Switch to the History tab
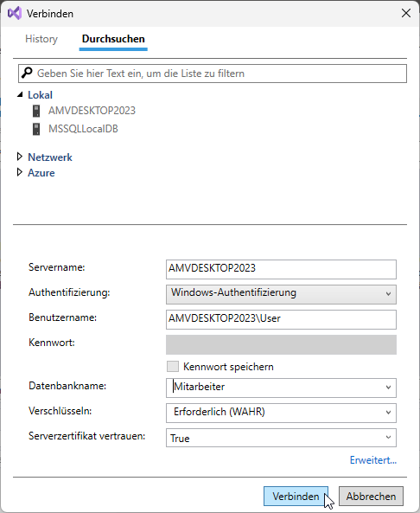Viewport: 420px width, 513px height. coord(41,39)
